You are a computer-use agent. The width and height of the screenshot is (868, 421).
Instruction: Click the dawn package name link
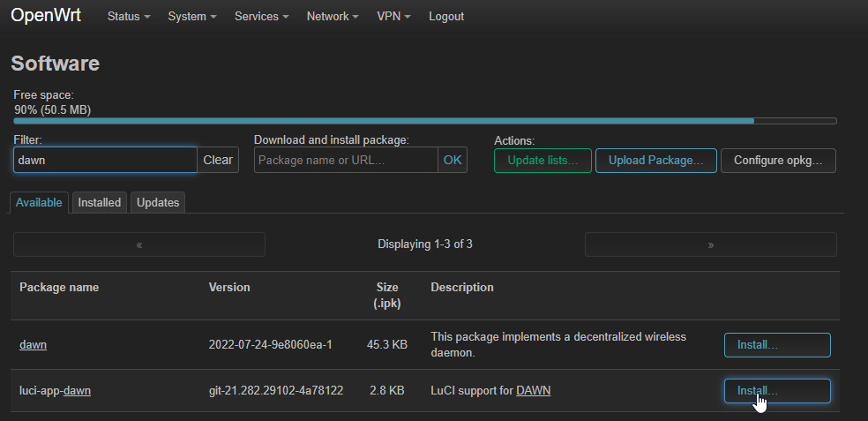[34, 345]
